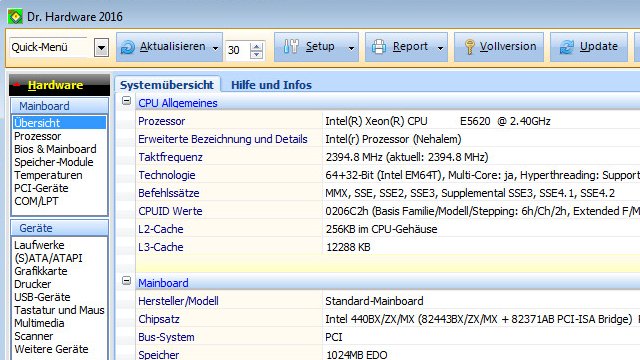Click the Technologie row label
Screen dimensions: 640x360
coord(167,175)
